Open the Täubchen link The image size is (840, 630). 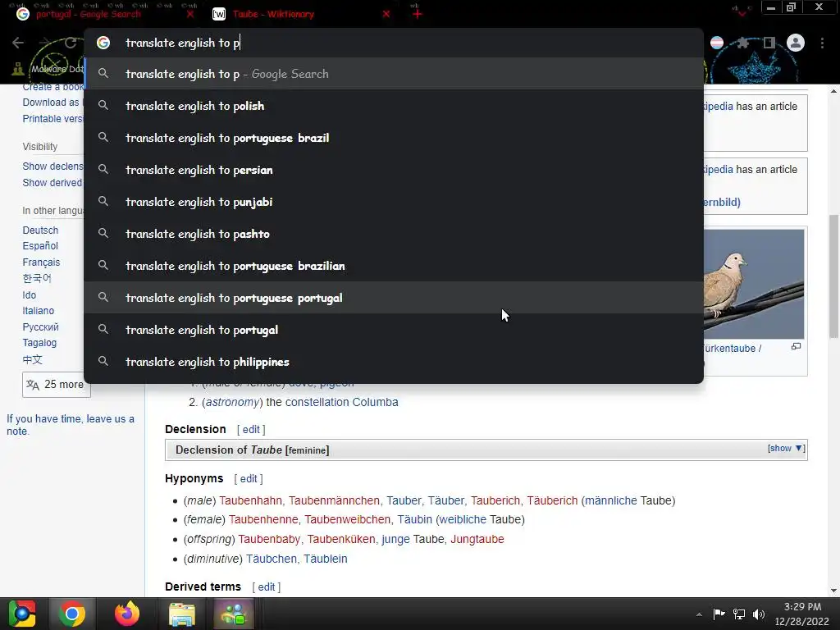(271, 559)
